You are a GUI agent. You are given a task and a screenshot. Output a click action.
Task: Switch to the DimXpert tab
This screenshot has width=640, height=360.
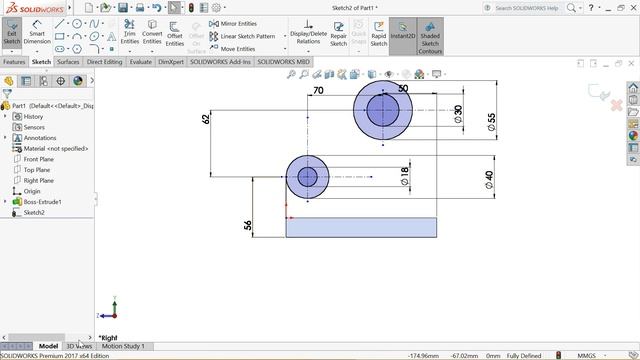point(171,62)
